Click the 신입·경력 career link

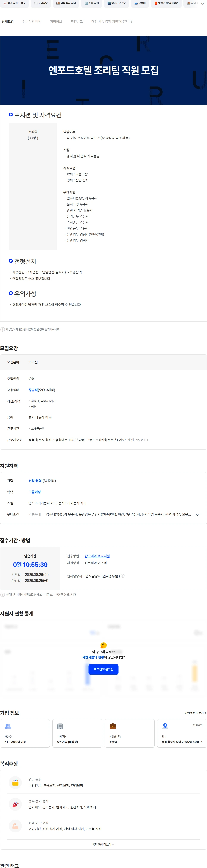(35, 481)
